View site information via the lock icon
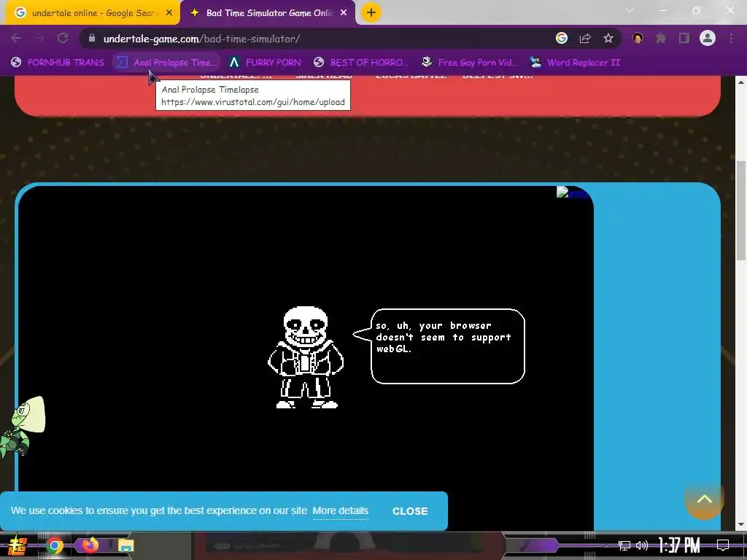The image size is (747, 560). 92,38
